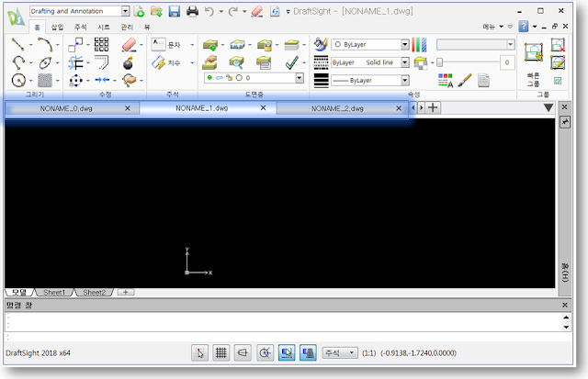The width and height of the screenshot is (588, 379).
Task: Open the Sheet2 layout tab
Action: point(94,292)
